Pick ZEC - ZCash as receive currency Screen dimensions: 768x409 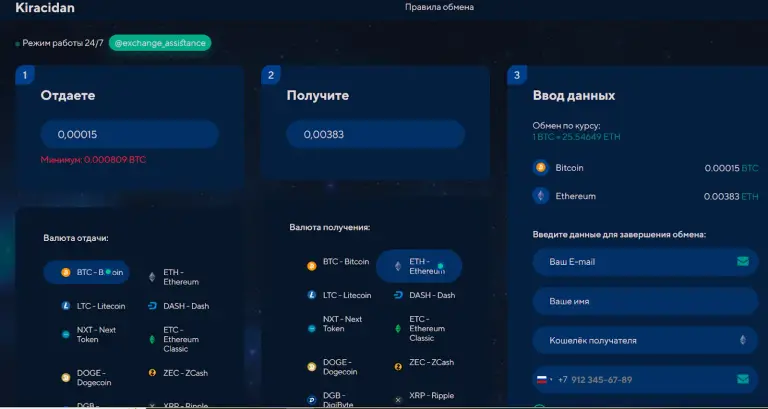coord(424,362)
